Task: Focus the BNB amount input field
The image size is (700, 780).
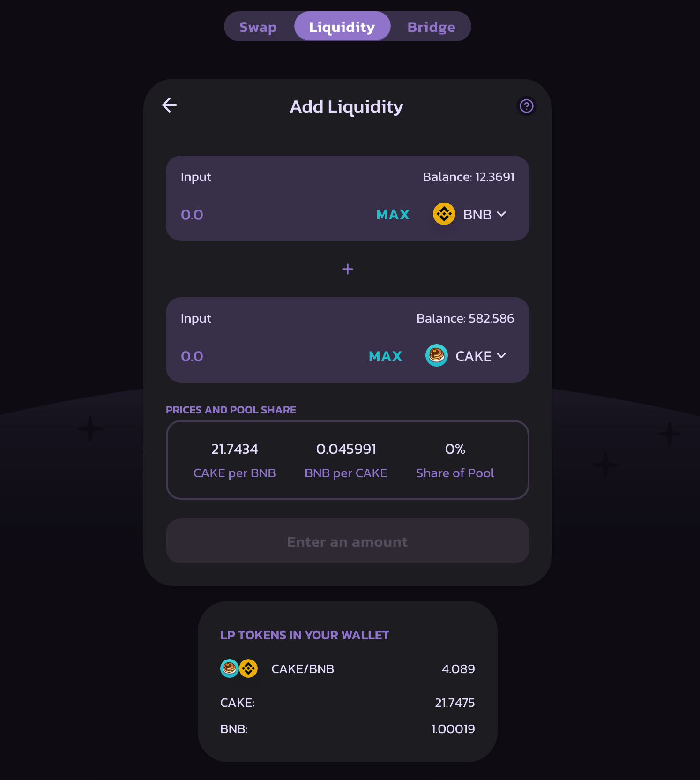Action: 272,215
